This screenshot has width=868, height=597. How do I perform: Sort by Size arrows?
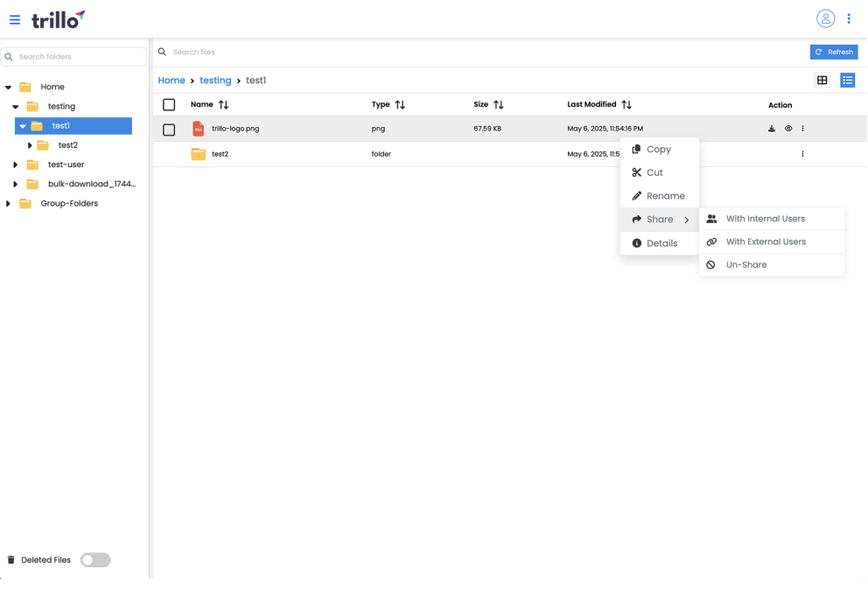click(x=499, y=105)
